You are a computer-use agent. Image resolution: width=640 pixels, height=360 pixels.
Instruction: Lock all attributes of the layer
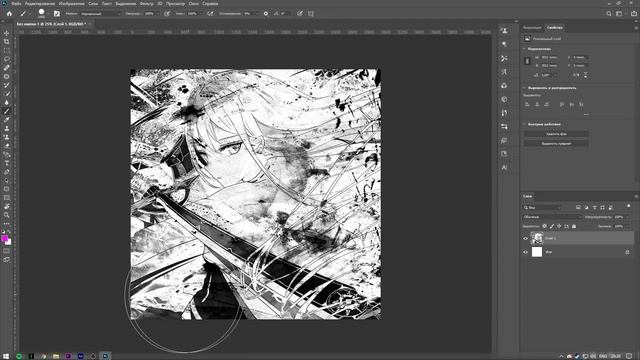[x=574, y=226]
